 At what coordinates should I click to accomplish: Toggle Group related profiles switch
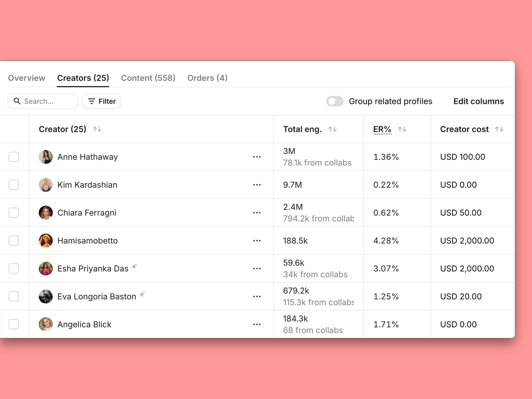335,101
